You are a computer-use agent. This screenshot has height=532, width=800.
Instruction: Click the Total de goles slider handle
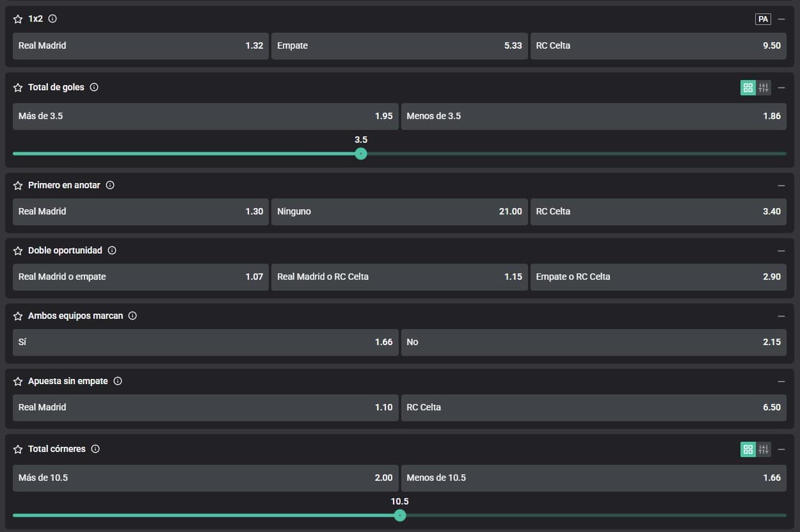click(x=361, y=154)
